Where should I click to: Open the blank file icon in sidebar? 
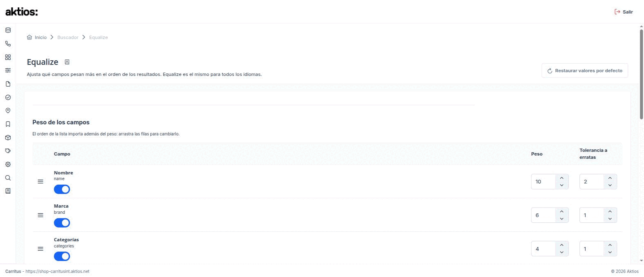[x=8, y=84]
